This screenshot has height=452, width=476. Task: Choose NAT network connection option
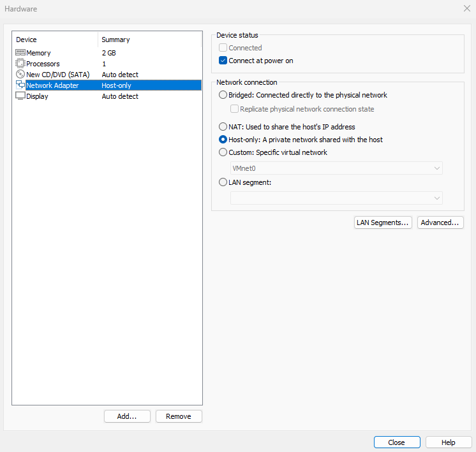tap(223, 127)
